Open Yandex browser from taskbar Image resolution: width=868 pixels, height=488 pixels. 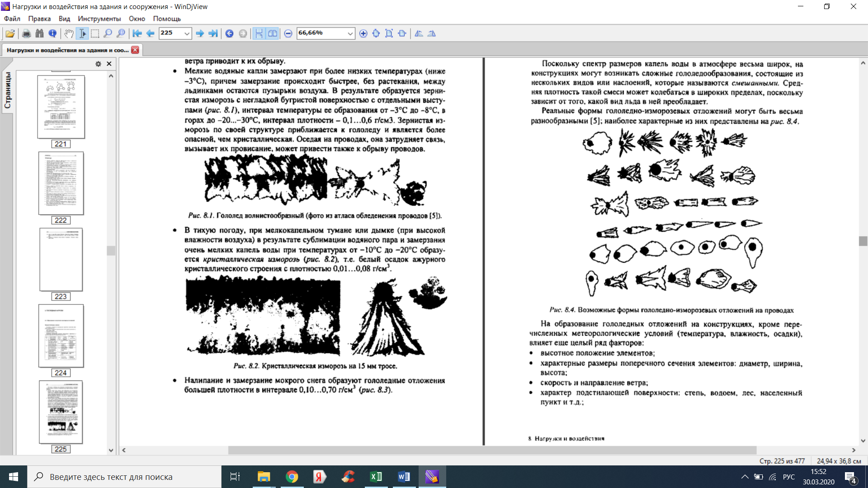coord(320,477)
